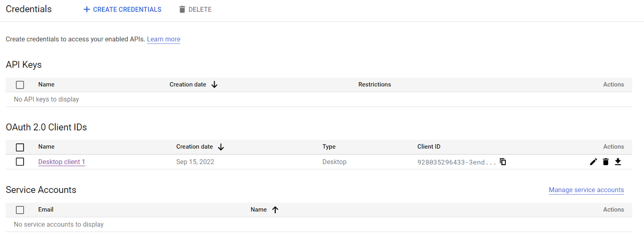This screenshot has width=644, height=249.
Task: Click the plus icon beside Create Credentials
Action: coord(87,10)
